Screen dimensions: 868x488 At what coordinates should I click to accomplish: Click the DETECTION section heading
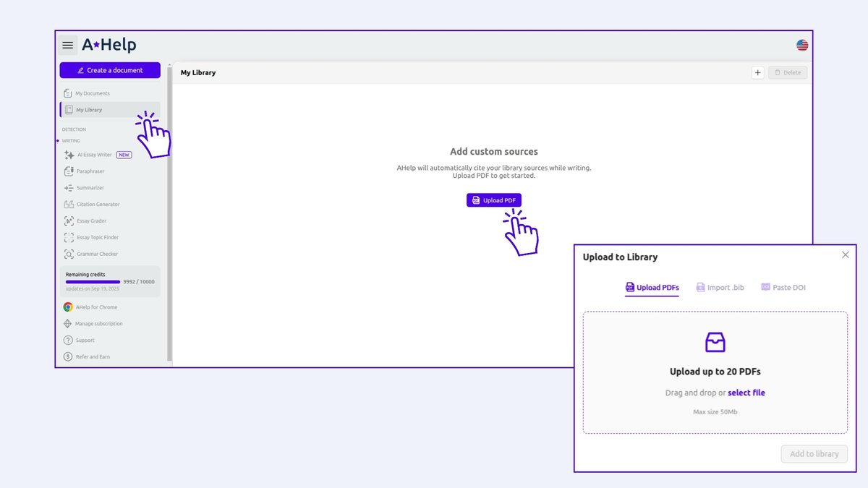[x=74, y=129]
